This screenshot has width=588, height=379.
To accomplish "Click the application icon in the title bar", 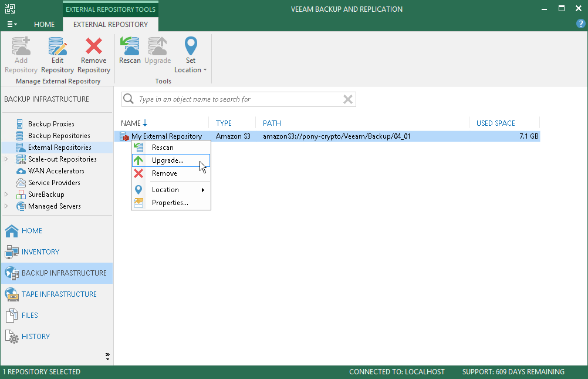I will [10, 9].
